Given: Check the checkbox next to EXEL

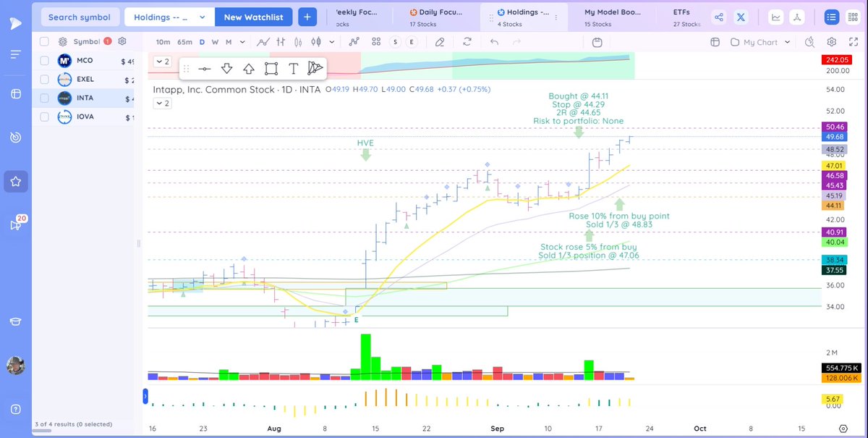Looking at the screenshot, I should tap(43, 79).
